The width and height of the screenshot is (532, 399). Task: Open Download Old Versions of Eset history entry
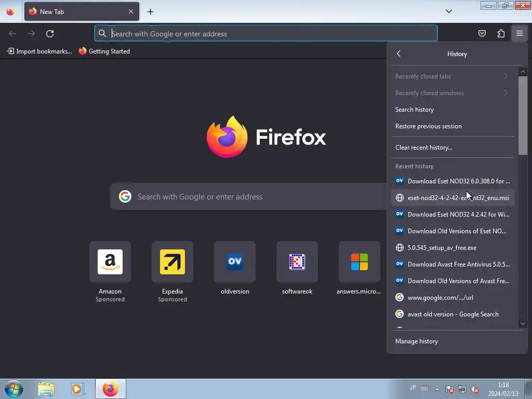coord(453,231)
